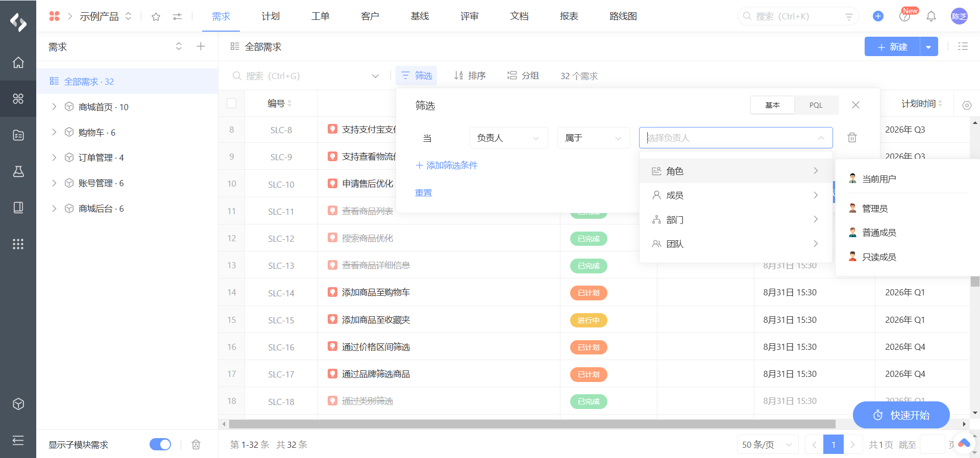Open the home icon in left sidebar
This screenshot has height=458, width=980.
pos(18,63)
